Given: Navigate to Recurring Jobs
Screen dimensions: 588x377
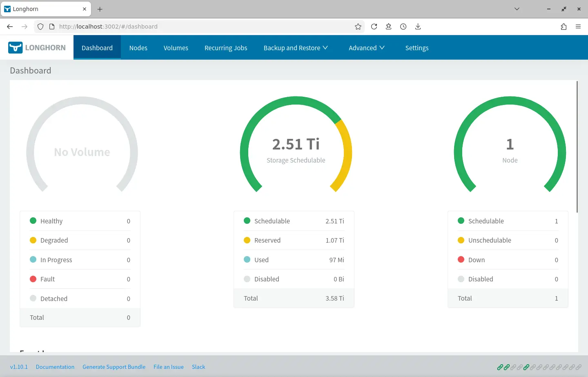Looking at the screenshot, I should tap(226, 48).
